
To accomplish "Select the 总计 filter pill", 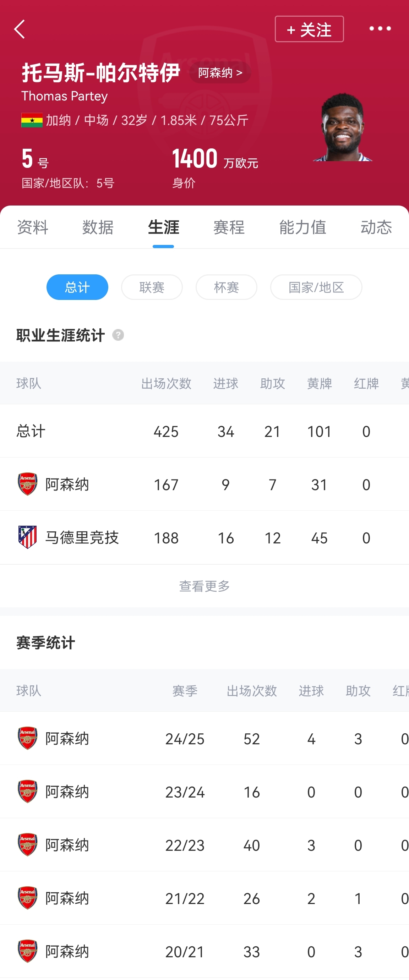I will click(77, 287).
